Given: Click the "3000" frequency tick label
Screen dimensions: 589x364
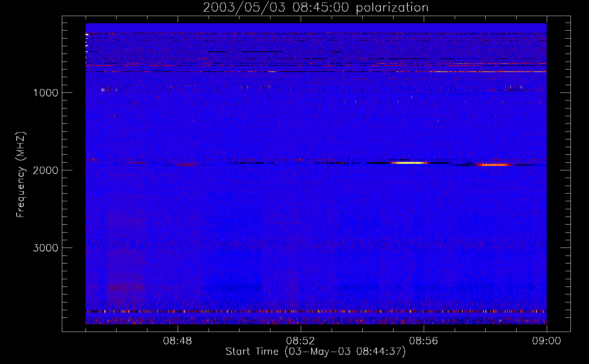Looking at the screenshot, I should coord(46,248).
